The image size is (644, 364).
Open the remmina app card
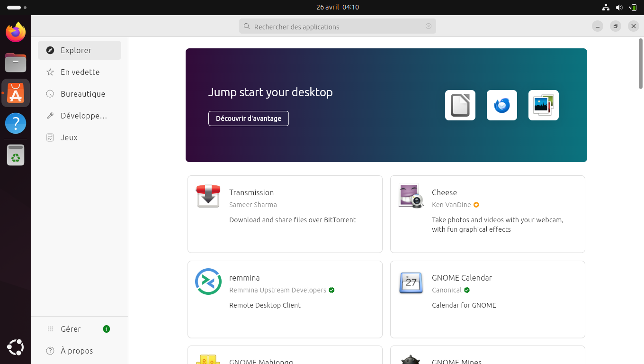(x=285, y=300)
